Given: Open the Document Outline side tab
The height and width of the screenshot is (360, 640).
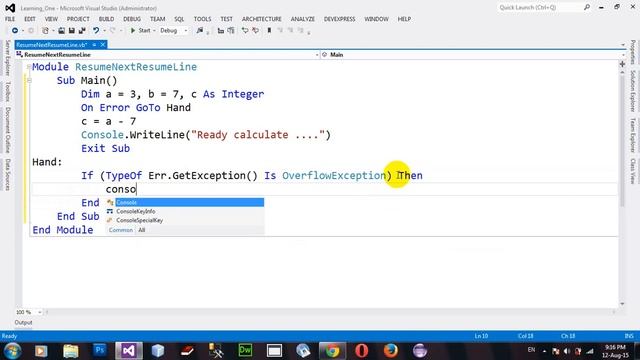Looking at the screenshot, I should (7, 130).
